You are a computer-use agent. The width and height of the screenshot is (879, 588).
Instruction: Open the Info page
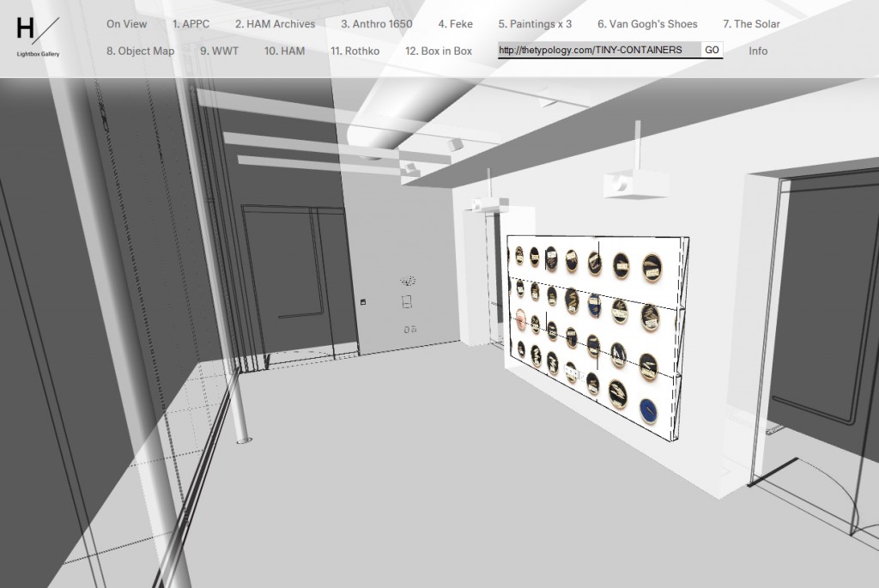click(x=758, y=51)
